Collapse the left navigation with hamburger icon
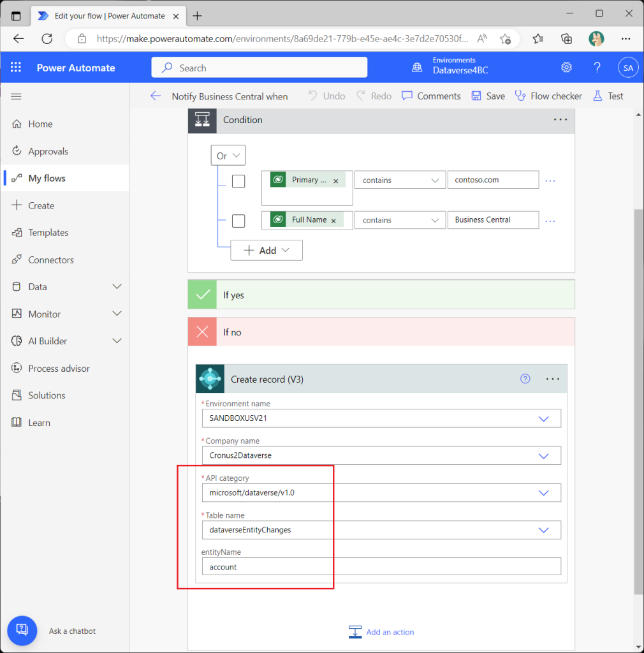The width and height of the screenshot is (644, 653). click(x=16, y=97)
